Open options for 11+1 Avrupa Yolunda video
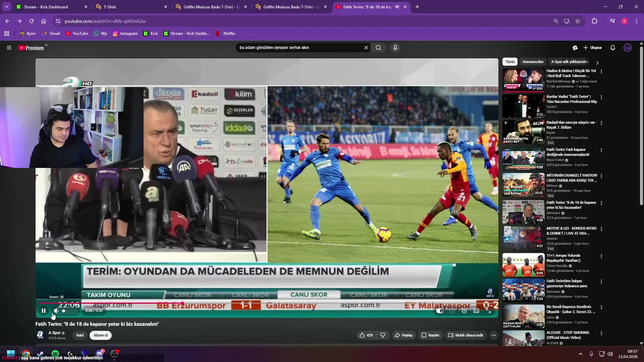The image size is (644, 362). (x=601, y=256)
